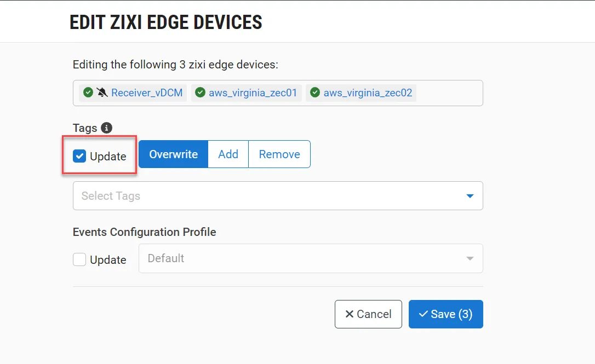The image size is (595, 364).
Task: Enable Events Configuration Profile Update checkbox
Action: (x=79, y=259)
